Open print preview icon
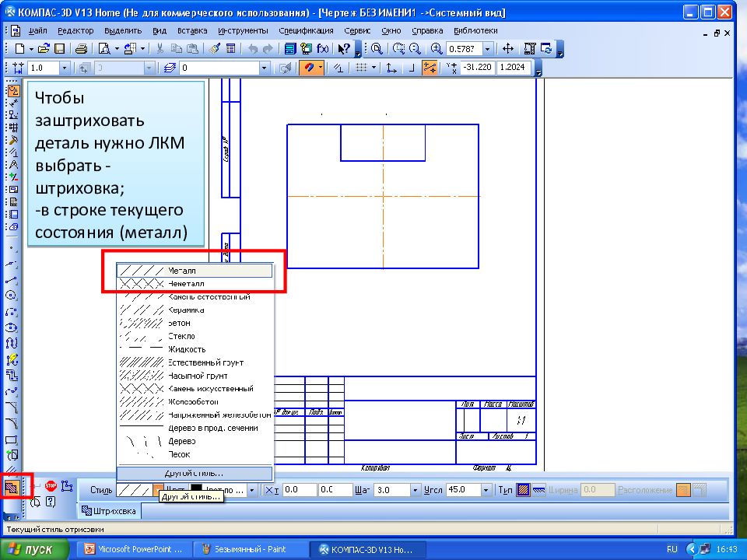The height and width of the screenshot is (560, 747). pyautogui.click(x=103, y=48)
